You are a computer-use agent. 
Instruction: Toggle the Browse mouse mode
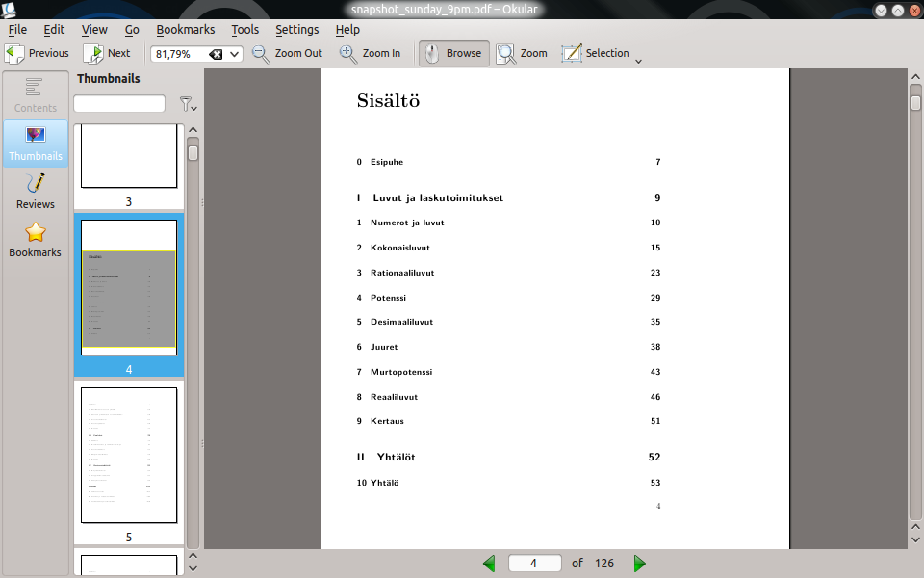point(453,54)
